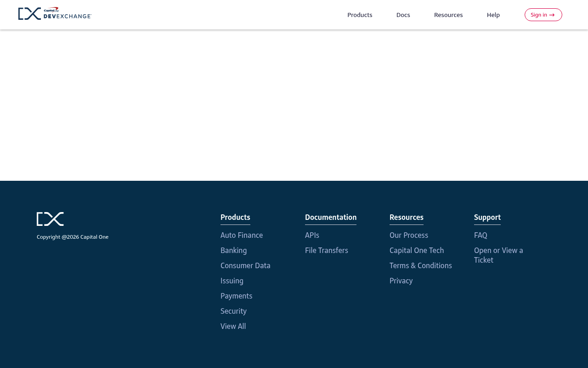Click Open or View a Ticket link
588x368 pixels.
coord(498,255)
